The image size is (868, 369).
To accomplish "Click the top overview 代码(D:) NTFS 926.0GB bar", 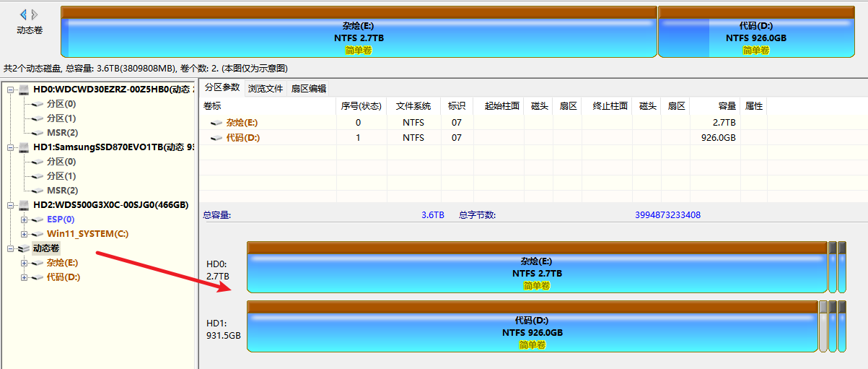I will (x=755, y=32).
